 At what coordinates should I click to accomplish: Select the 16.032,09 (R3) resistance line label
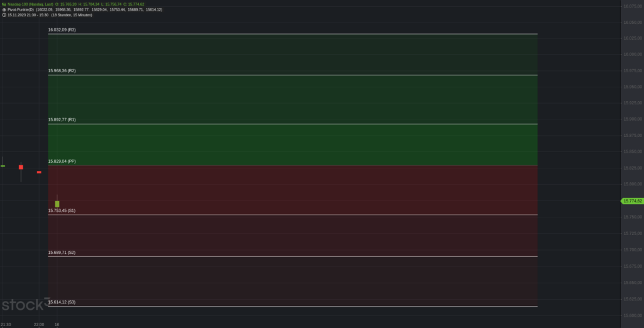[x=62, y=30]
